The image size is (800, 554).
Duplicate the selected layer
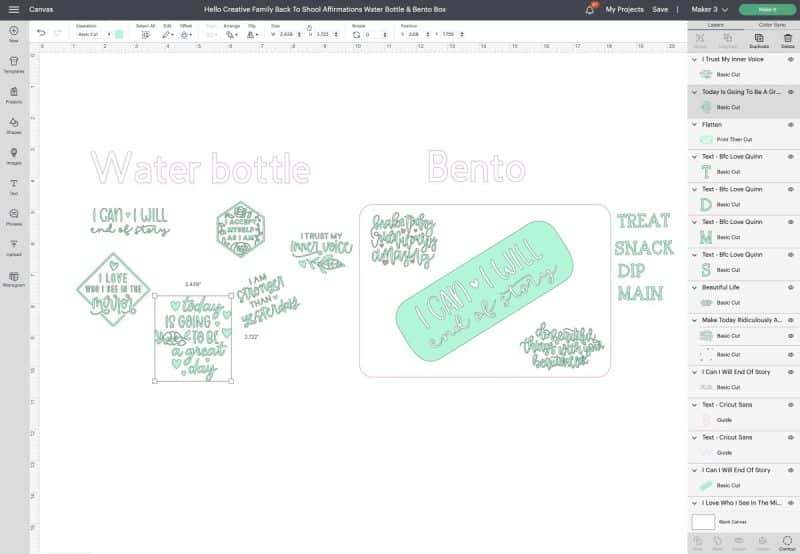pyautogui.click(x=759, y=40)
